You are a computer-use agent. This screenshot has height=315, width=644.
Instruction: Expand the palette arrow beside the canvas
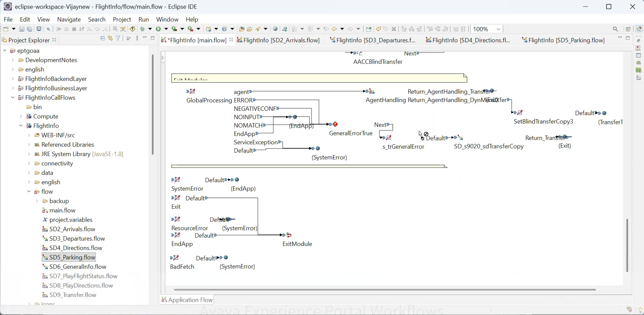(163, 58)
